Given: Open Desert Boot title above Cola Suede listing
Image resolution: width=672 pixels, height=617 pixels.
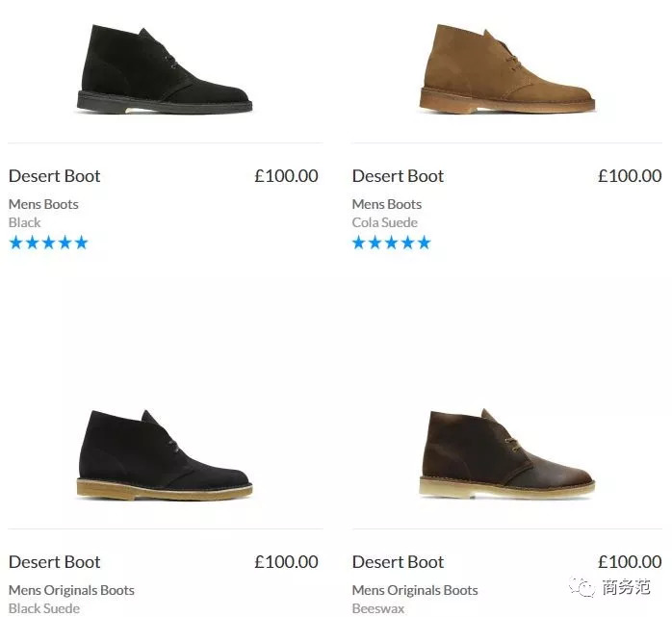Looking at the screenshot, I should click(398, 176).
